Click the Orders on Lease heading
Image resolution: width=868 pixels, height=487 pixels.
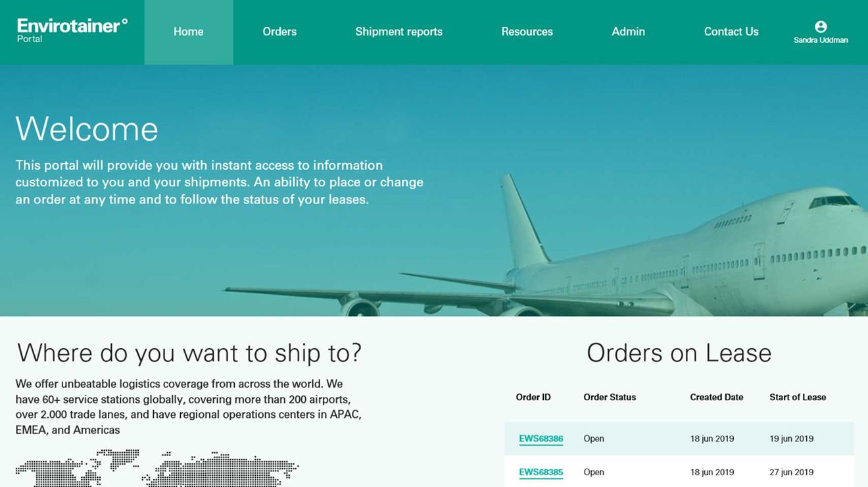click(x=679, y=353)
